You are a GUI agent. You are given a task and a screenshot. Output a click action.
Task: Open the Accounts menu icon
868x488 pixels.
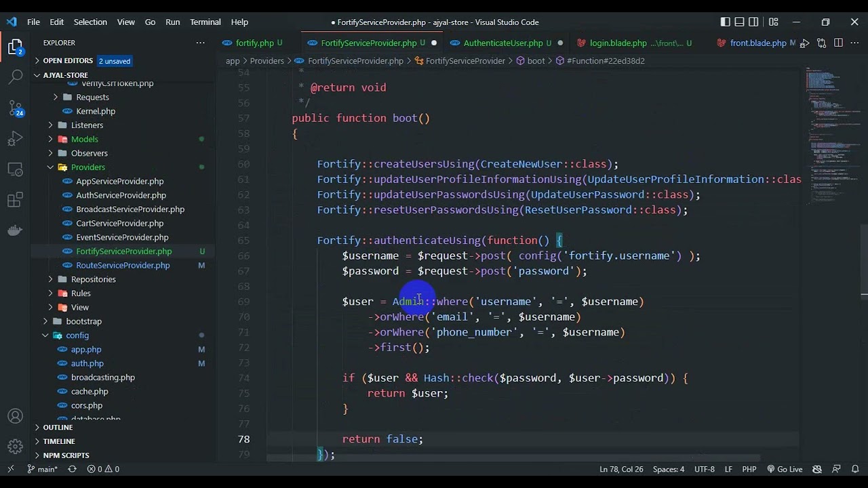click(x=15, y=416)
